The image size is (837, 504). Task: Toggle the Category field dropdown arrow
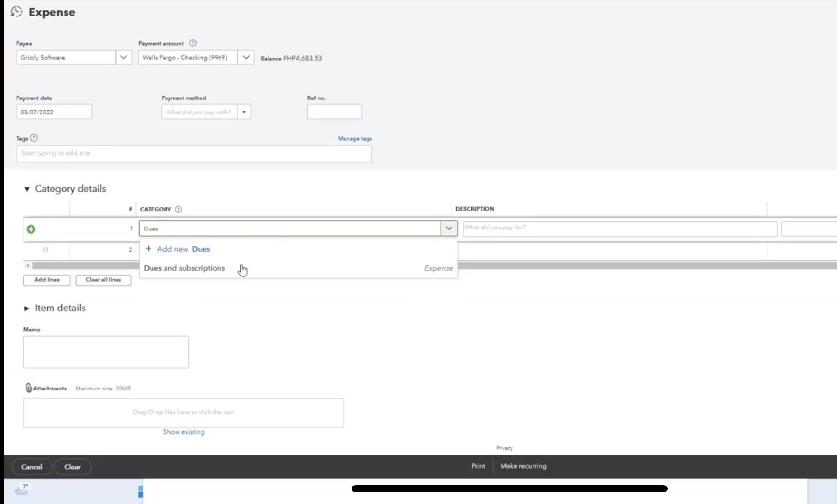coord(449,228)
